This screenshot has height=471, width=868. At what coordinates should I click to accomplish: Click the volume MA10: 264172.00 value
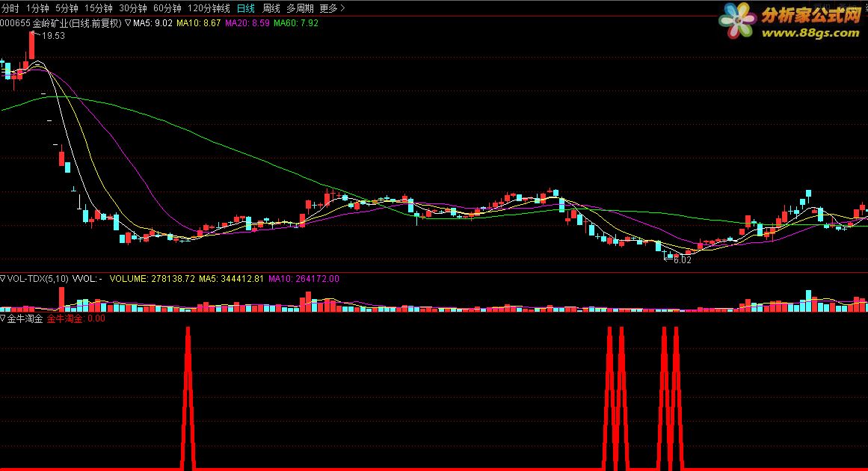[304, 279]
